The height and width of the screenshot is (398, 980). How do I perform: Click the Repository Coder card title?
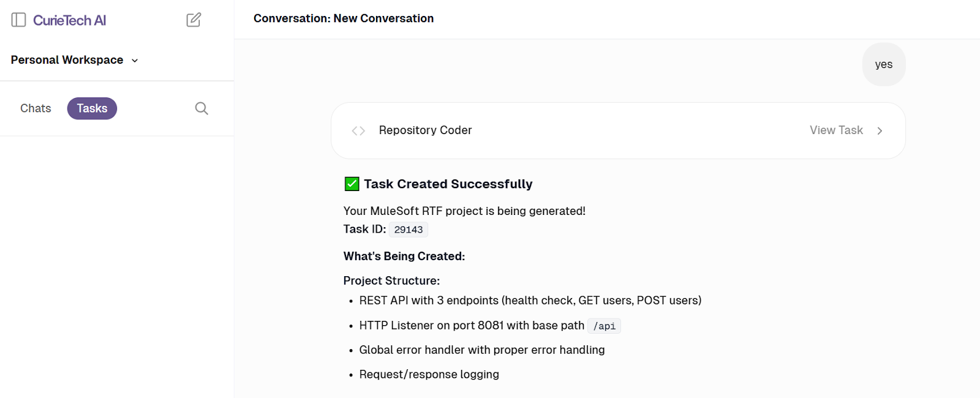tap(425, 130)
